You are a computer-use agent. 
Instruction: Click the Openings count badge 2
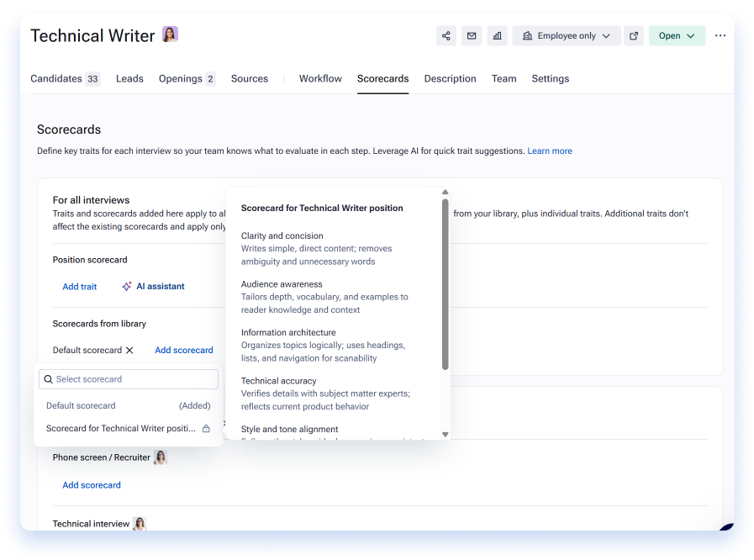[210, 79]
